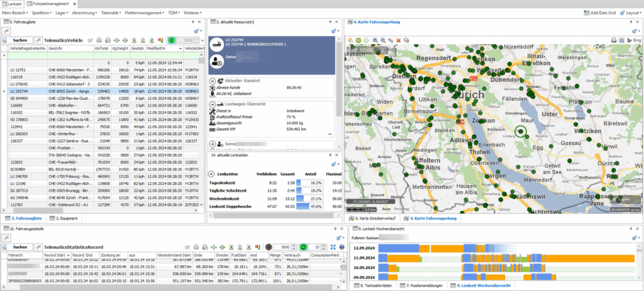Image resolution: width=644 pixels, height=291 pixels.
Task: Toggle green auto-refresh button in Fahrzeugstatistik
Action: 303,246
